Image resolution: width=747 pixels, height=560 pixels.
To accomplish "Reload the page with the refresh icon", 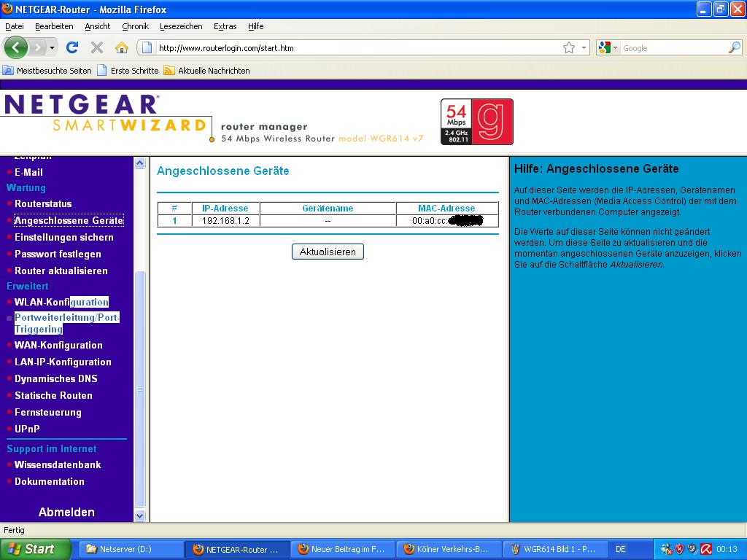I will tap(72, 47).
